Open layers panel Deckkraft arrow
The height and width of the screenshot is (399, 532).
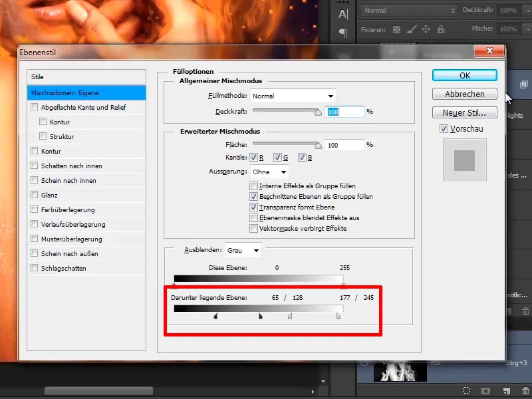(x=528, y=11)
